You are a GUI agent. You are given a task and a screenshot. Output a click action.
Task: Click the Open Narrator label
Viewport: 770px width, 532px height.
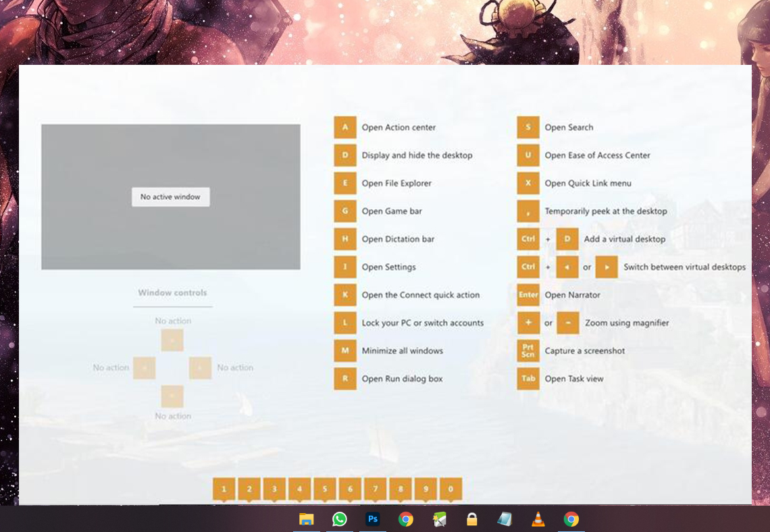pos(573,295)
